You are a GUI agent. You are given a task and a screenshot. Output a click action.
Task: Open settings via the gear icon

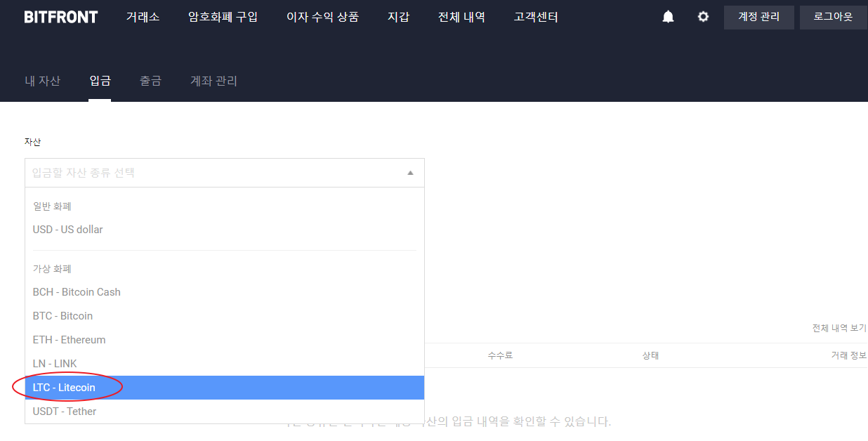[703, 17]
